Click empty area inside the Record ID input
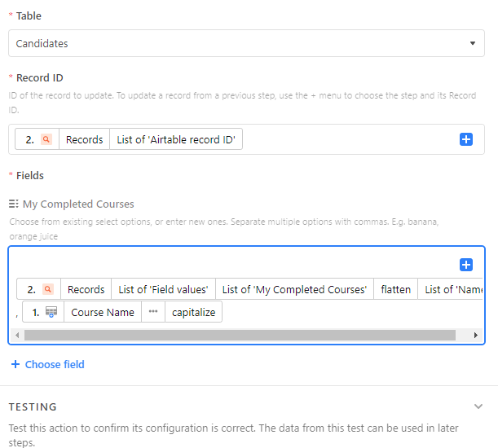The image size is (498, 448). (x=350, y=139)
